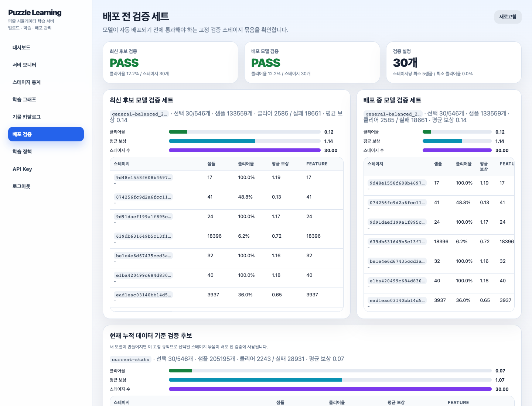Select stage row 639db631649b5c13f1 in candidate table
Viewport: 532px width, 406px height.
click(x=226, y=239)
